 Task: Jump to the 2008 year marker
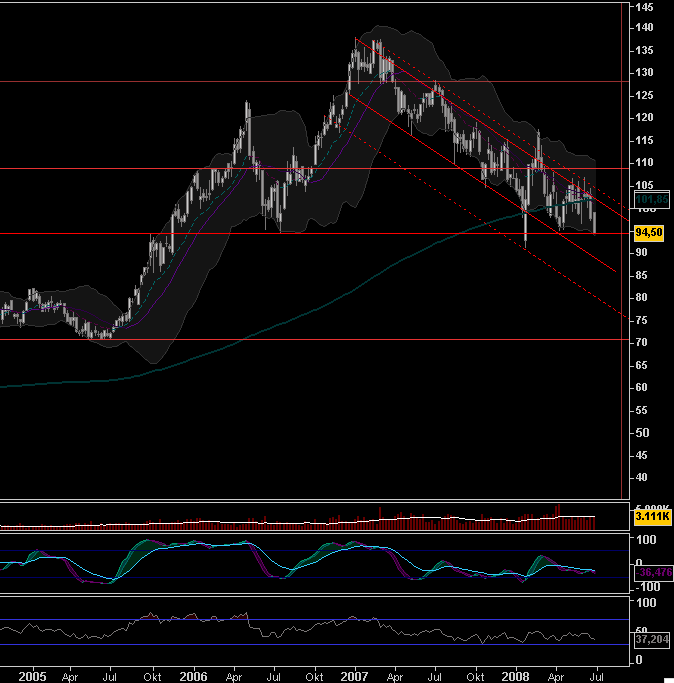click(517, 676)
